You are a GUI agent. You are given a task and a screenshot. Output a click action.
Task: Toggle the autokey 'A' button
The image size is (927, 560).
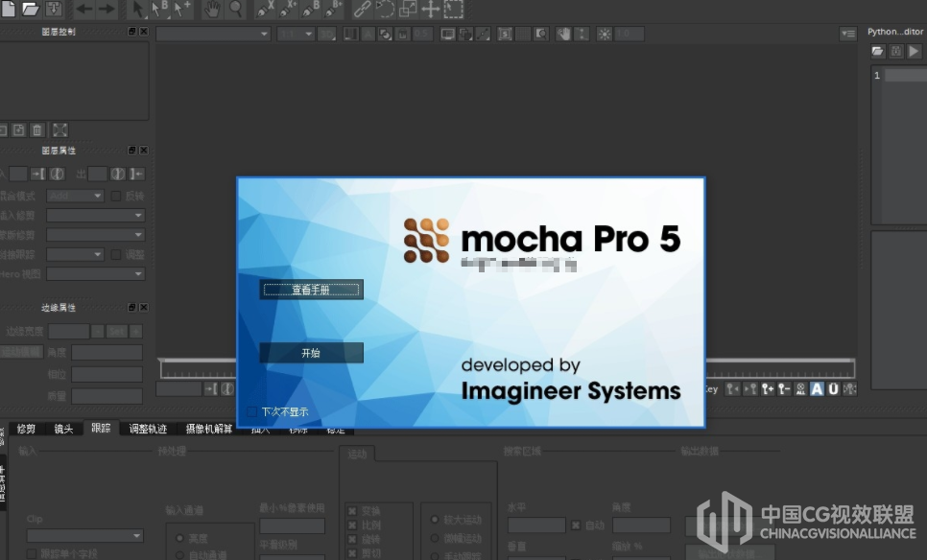[x=817, y=388]
